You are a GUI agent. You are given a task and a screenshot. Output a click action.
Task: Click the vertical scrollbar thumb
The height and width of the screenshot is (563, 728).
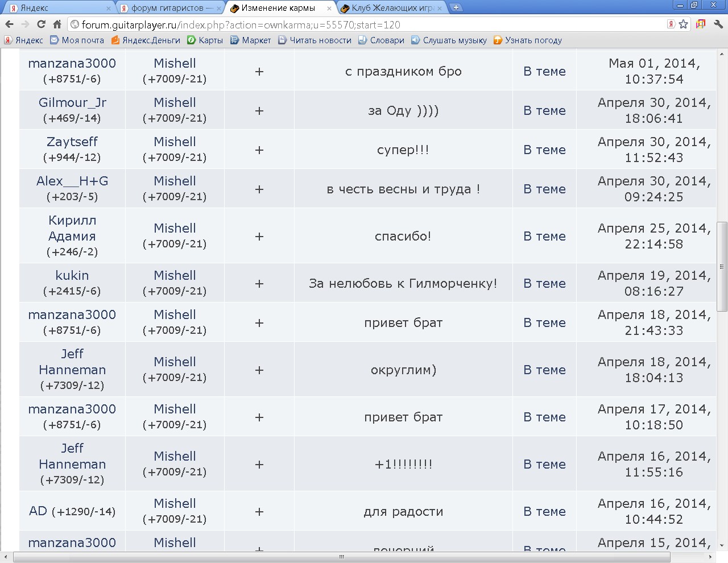tap(722, 266)
